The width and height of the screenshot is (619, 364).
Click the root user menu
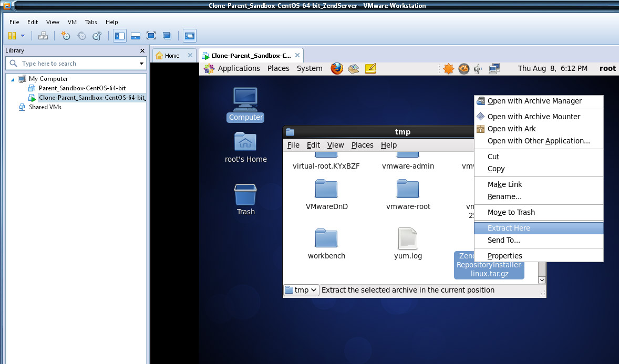coord(607,68)
